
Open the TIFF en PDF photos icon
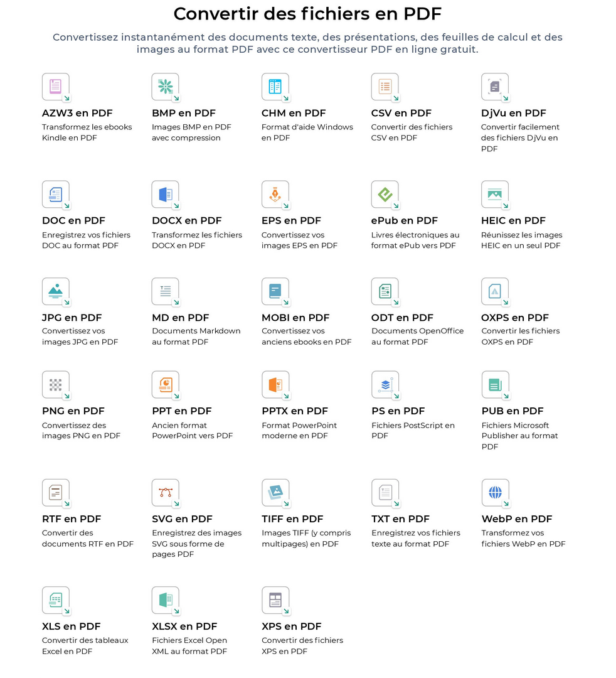coord(275,493)
